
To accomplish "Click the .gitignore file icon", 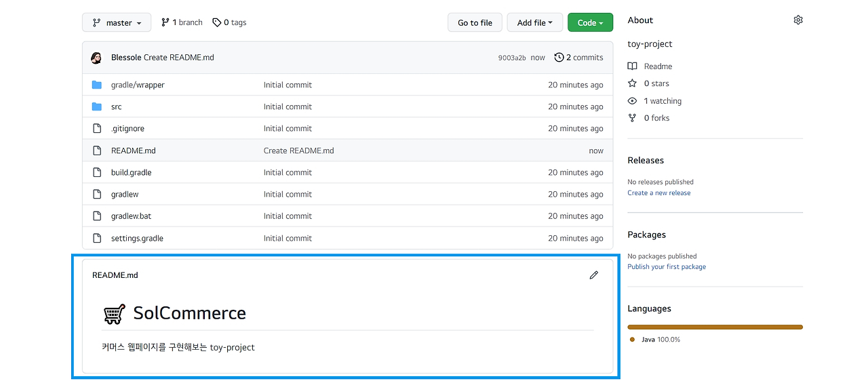I will pyautogui.click(x=97, y=128).
